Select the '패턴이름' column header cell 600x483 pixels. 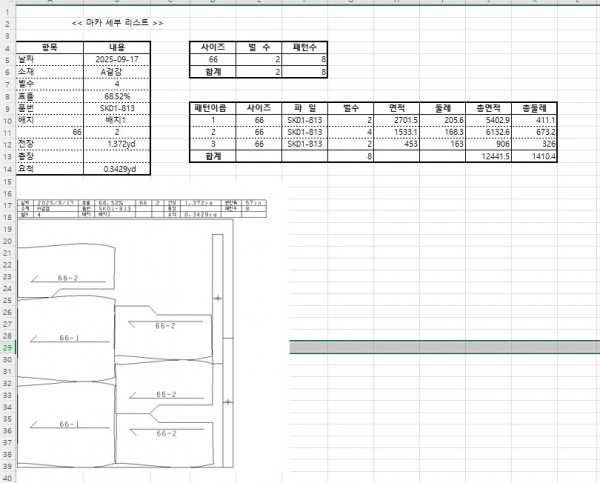(x=212, y=107)
